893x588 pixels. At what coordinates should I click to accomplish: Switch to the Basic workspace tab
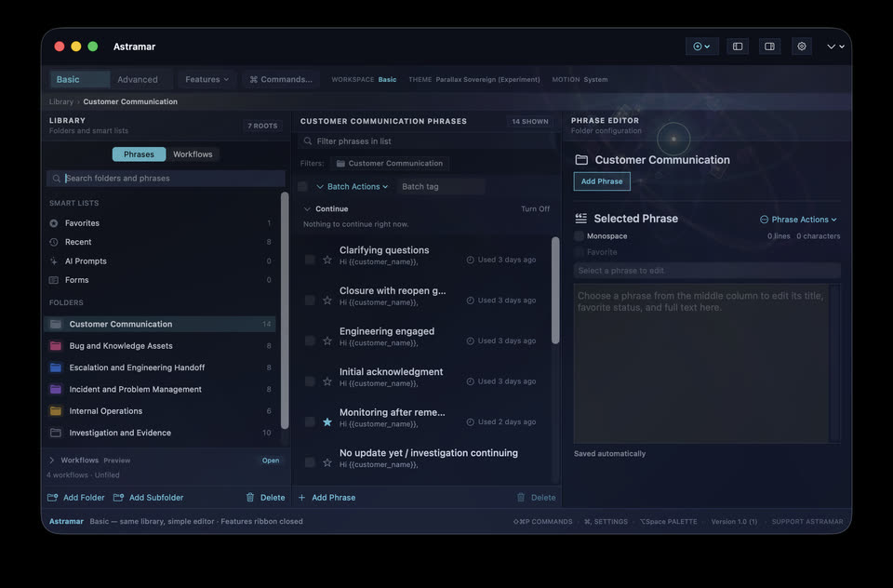[79, 79]
